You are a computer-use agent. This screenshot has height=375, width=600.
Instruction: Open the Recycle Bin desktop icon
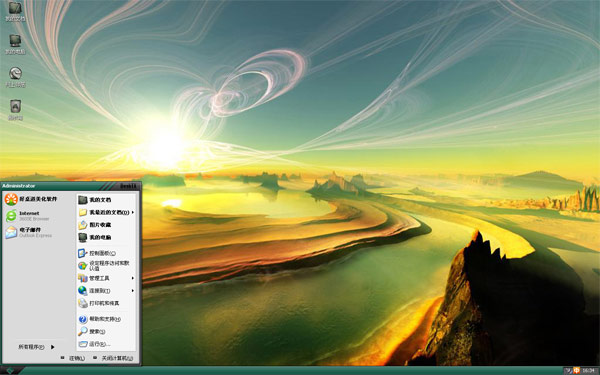15,110
